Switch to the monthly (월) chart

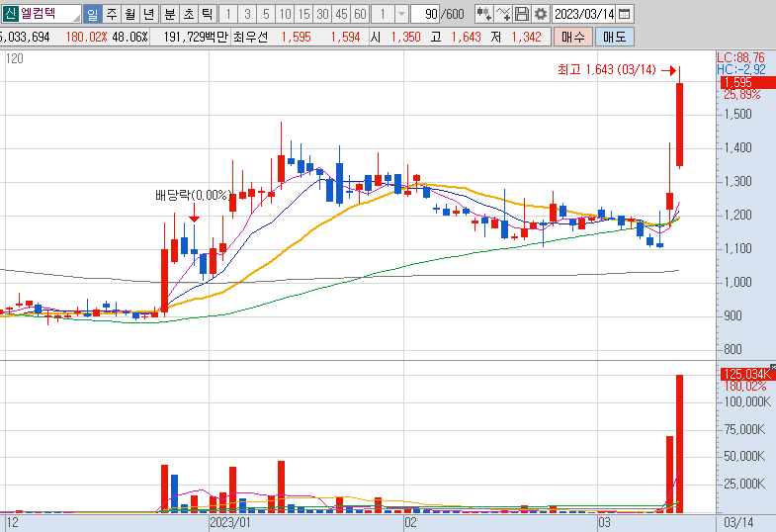pyautogui.click(x=130, y=14)
